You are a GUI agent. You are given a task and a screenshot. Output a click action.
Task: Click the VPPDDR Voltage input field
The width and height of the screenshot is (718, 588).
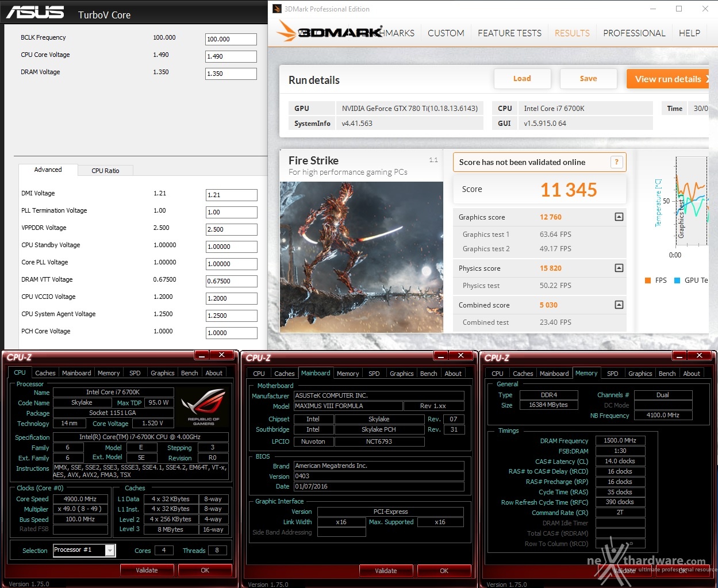click(x=231, y=229)
